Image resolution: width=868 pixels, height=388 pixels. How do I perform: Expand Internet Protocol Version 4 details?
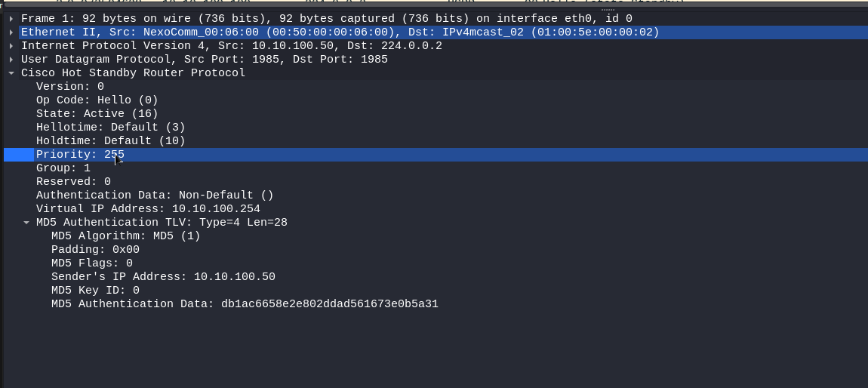(x=11, y=45)
